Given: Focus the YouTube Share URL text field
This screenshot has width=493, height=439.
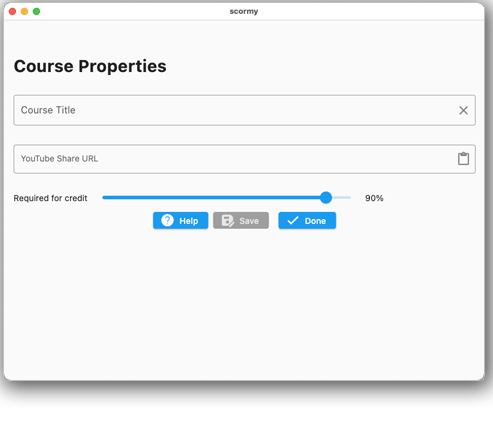Looking at the screenshot, I should [244, 159].
